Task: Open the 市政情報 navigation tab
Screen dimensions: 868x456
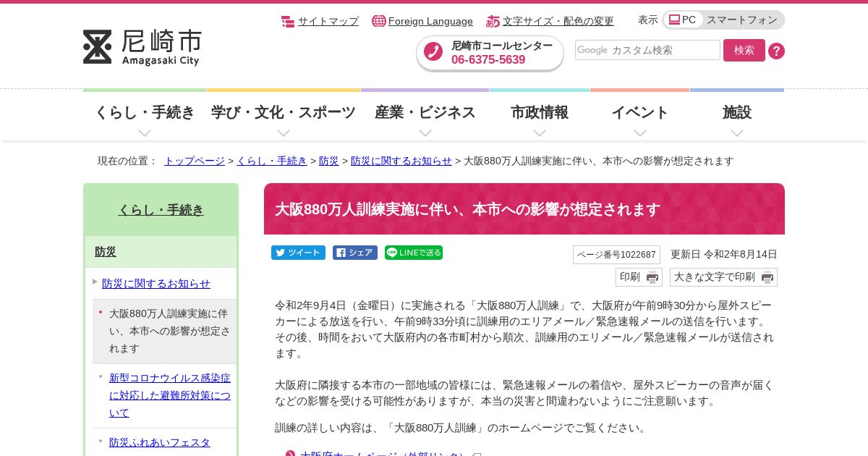Action: click(x=540, y=114)
